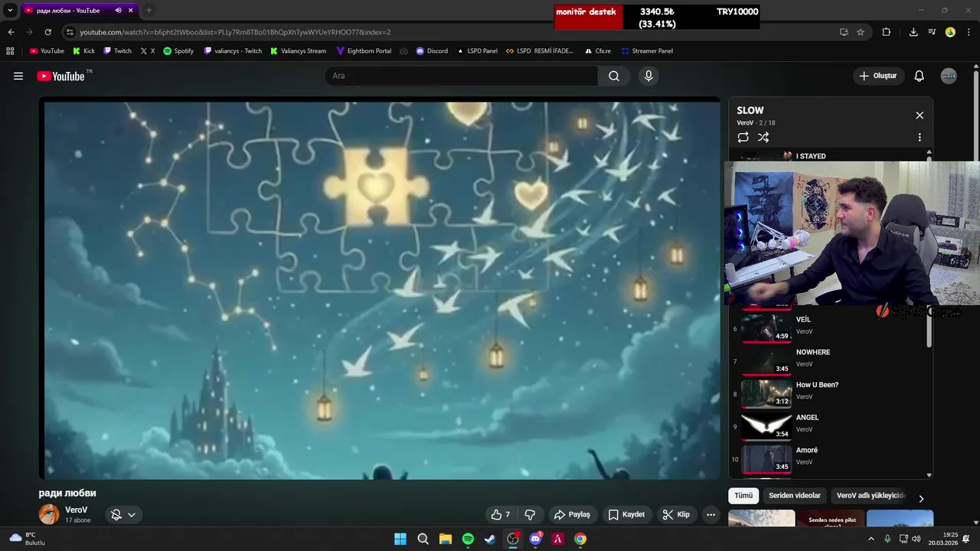
Task: Open a new browser tab
Action: [149, 11]
